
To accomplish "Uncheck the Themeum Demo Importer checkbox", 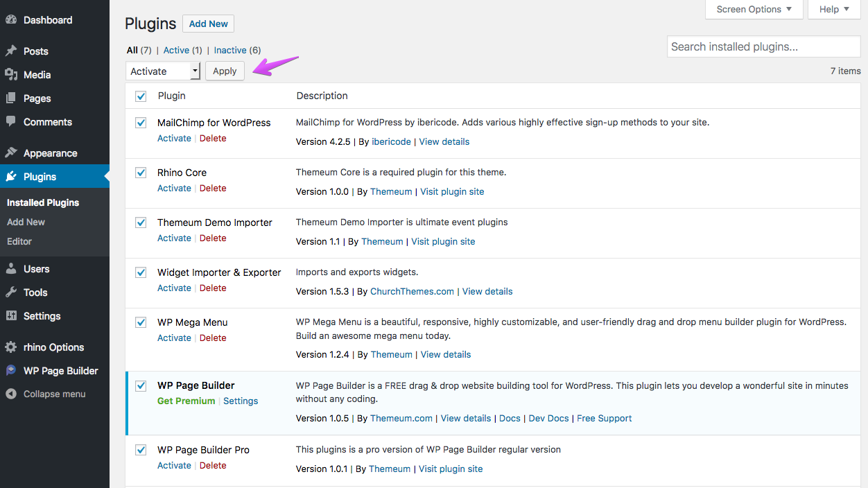I will pyautogui.click(x=141, y=223).
